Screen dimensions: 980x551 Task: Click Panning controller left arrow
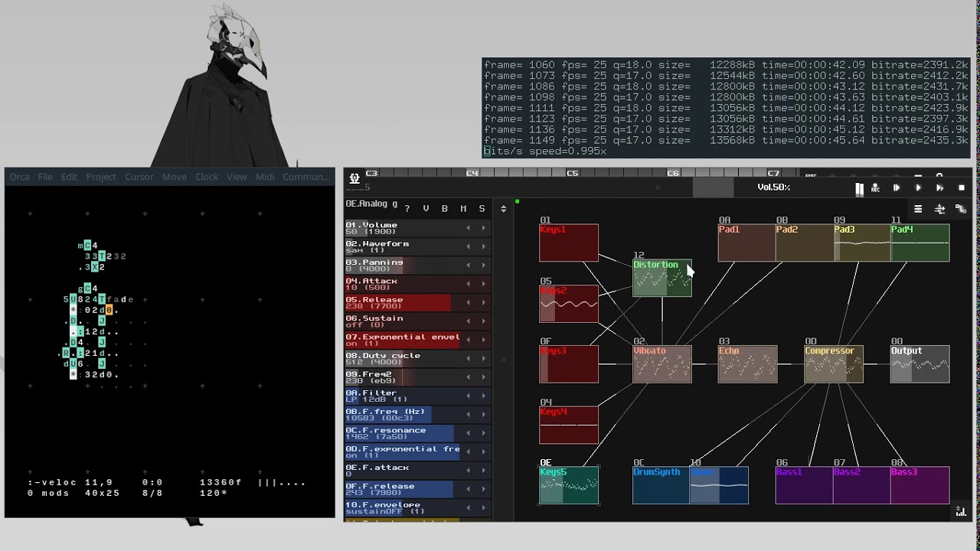(x=468, y=266)
